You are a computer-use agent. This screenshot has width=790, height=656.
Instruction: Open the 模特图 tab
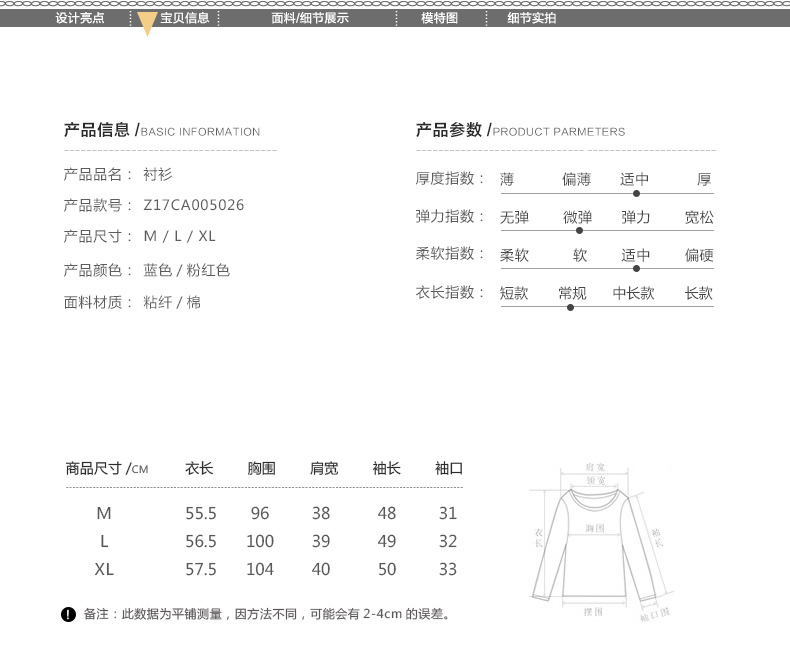click(439, 18)
